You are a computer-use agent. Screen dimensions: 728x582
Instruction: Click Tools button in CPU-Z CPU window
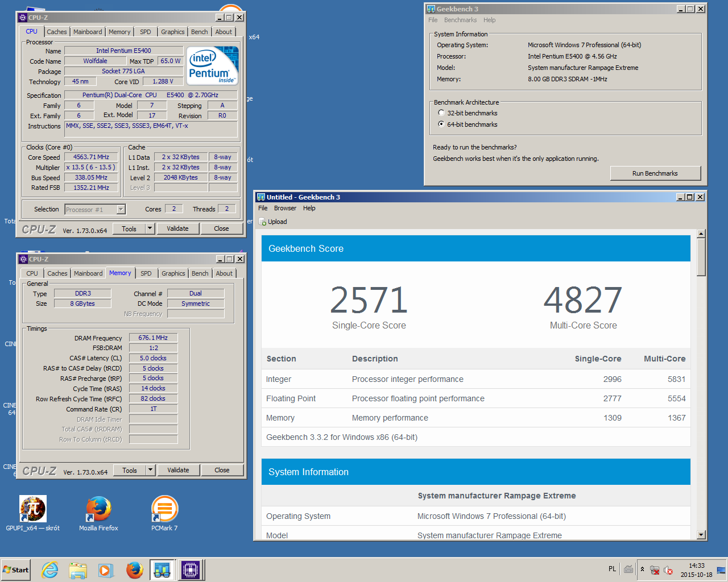(129, 228)
